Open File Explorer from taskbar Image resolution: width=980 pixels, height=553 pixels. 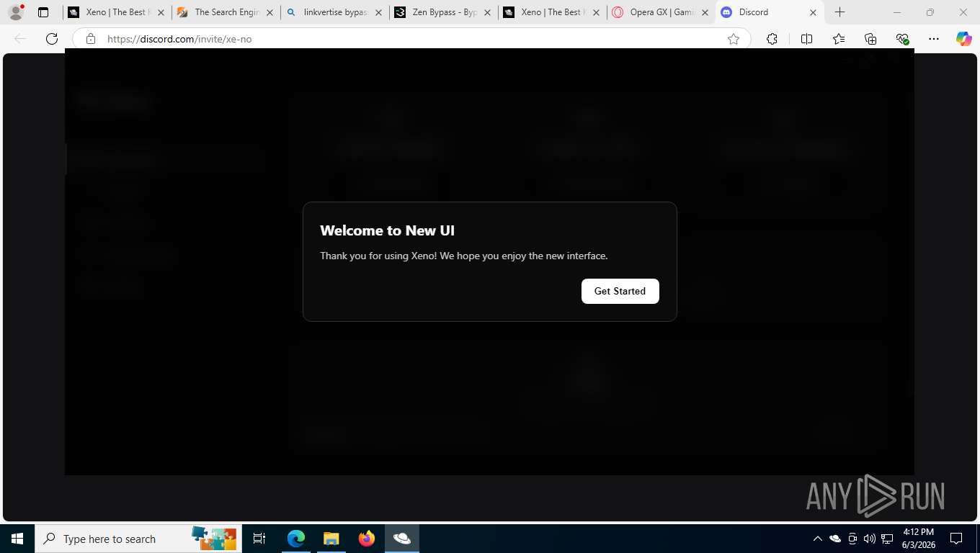331,539
